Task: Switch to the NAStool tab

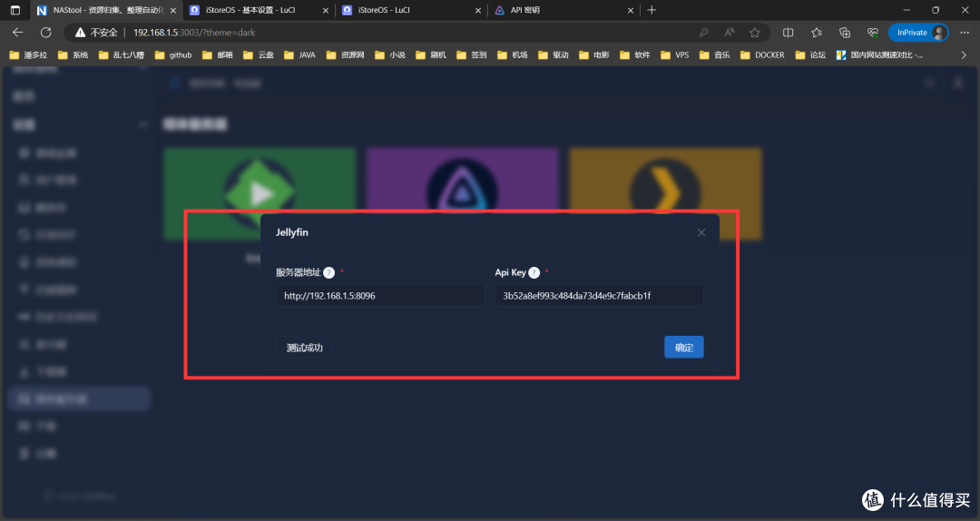Action: pyautogui.click(x=106, y=10)
